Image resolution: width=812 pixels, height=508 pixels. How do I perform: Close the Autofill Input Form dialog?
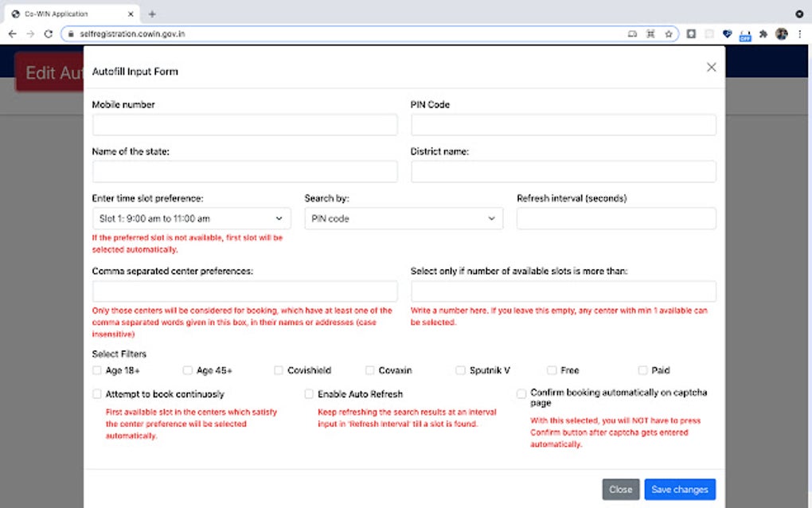tap(711, 68)
